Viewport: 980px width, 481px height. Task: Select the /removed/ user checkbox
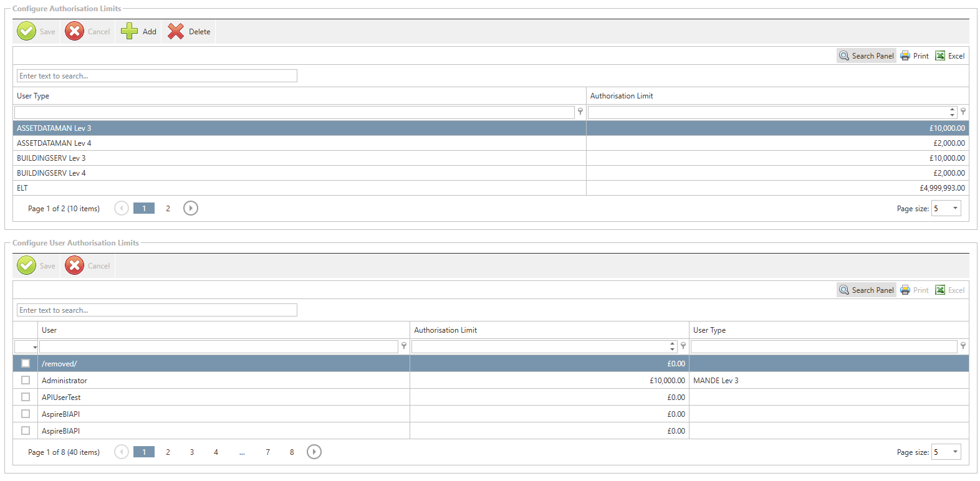26,363
